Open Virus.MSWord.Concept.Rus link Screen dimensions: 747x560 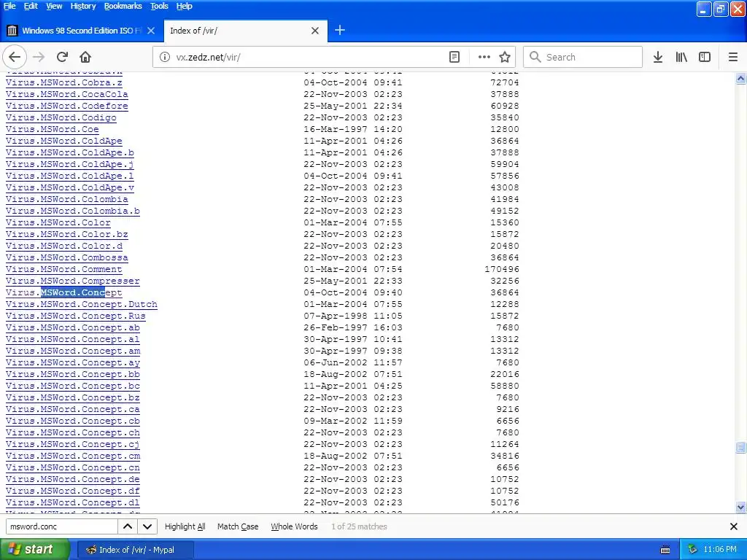(x=76, y=316)
